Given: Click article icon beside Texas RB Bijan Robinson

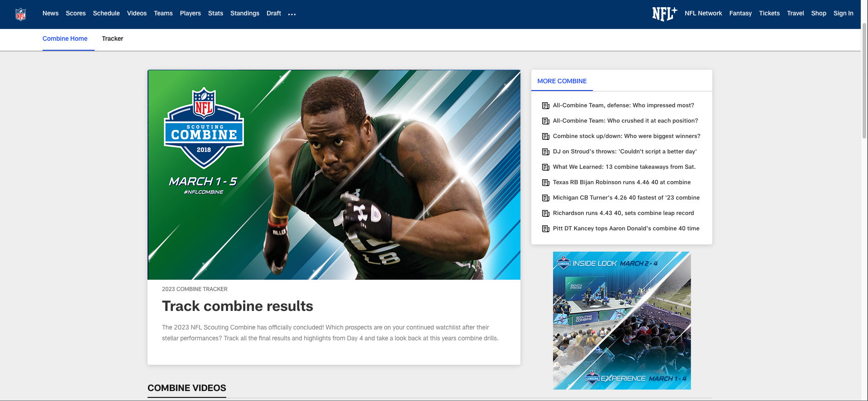Looking at the screenshot, I should coord(546,182).
